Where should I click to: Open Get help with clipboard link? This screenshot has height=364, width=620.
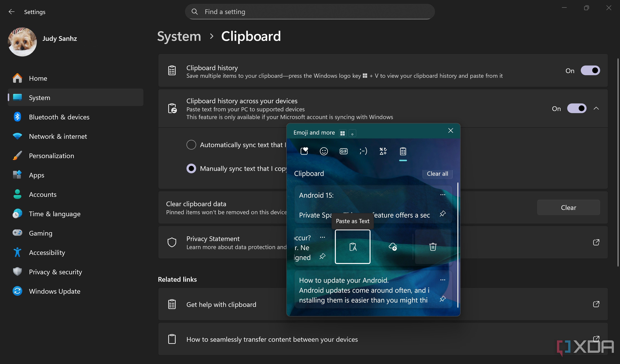(x=383, y=304)
